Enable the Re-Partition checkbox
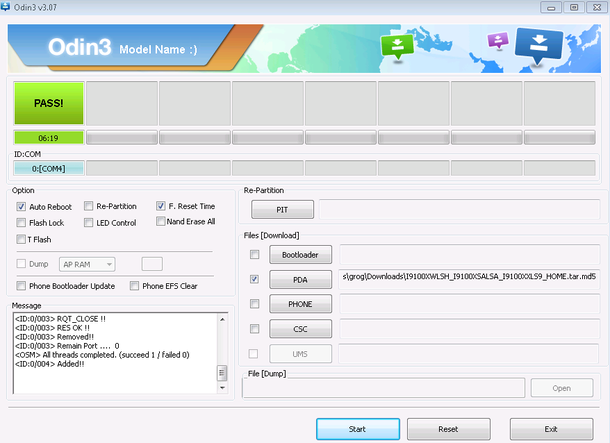Viewport: 610px width, 443px height. coord(89,206)
